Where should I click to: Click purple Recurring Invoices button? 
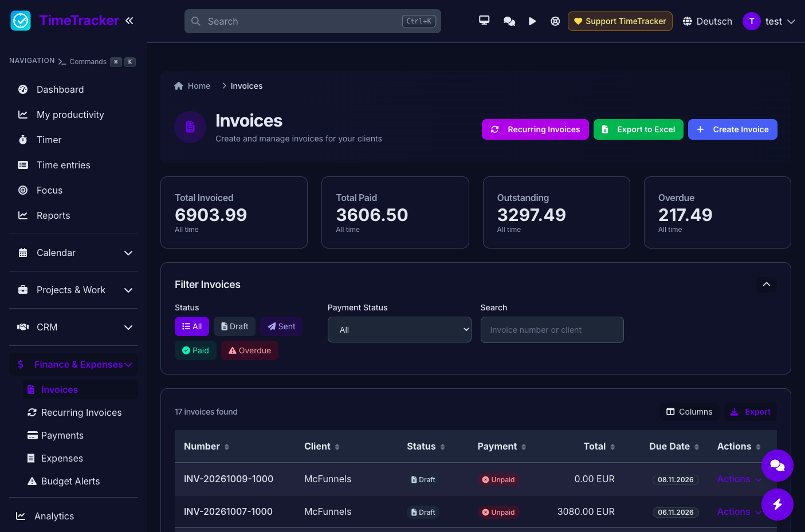point(535,129)
